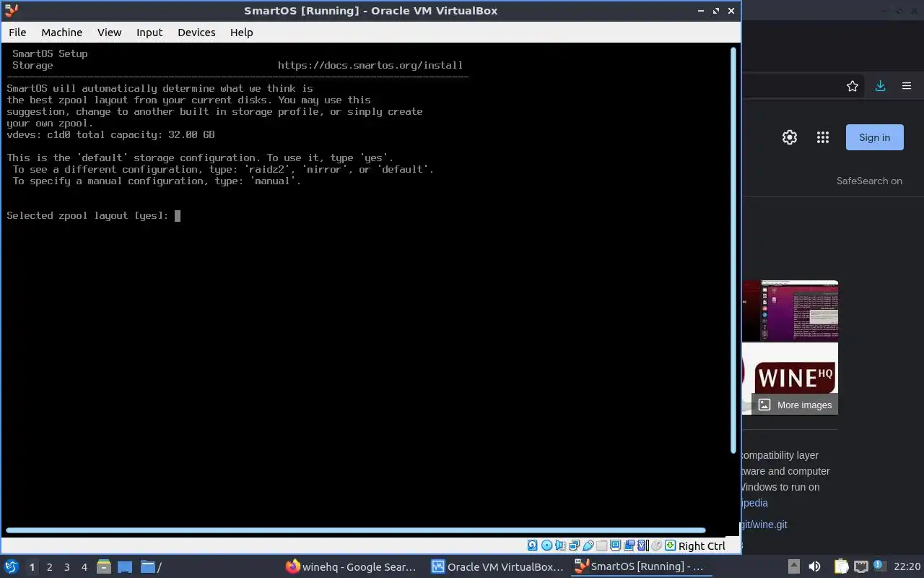Click the USB devices indicator icon
The width and height of the screenshot is (924, 578).
[588, 545]
